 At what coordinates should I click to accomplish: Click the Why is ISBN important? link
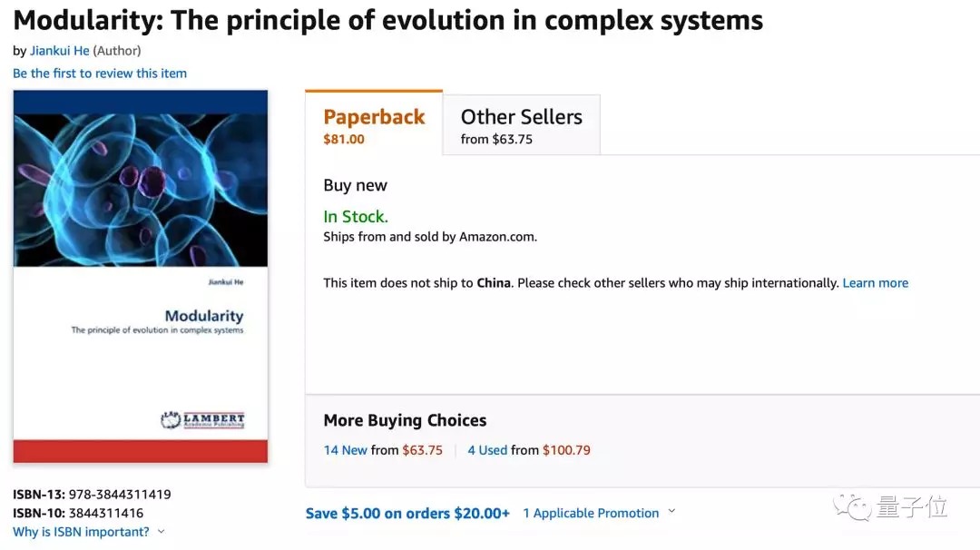coord(81,532)
